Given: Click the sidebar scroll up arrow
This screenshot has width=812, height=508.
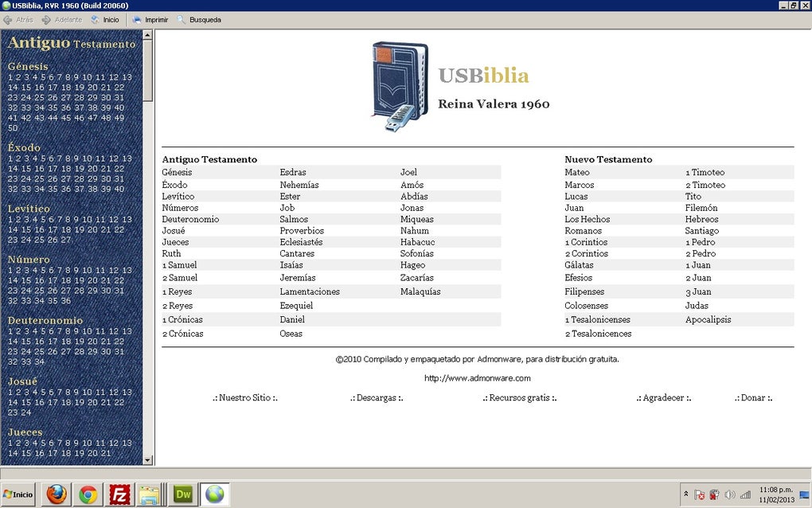Looking at the screenshot, I should point(147,35).
